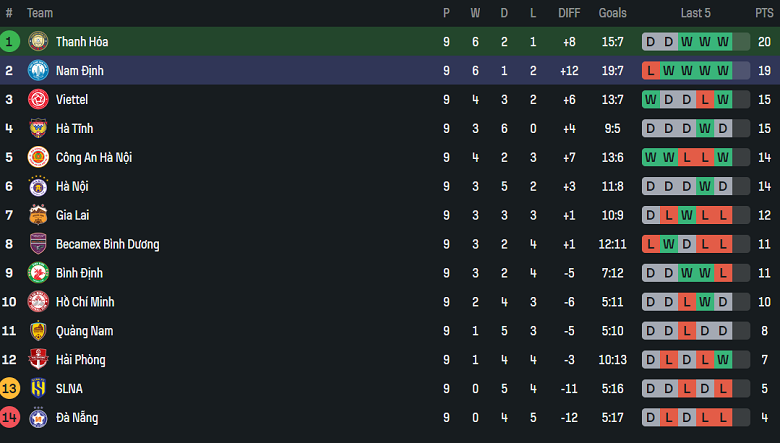
Task: Click Hải Phòng's green W form badge
Action: 723,360
